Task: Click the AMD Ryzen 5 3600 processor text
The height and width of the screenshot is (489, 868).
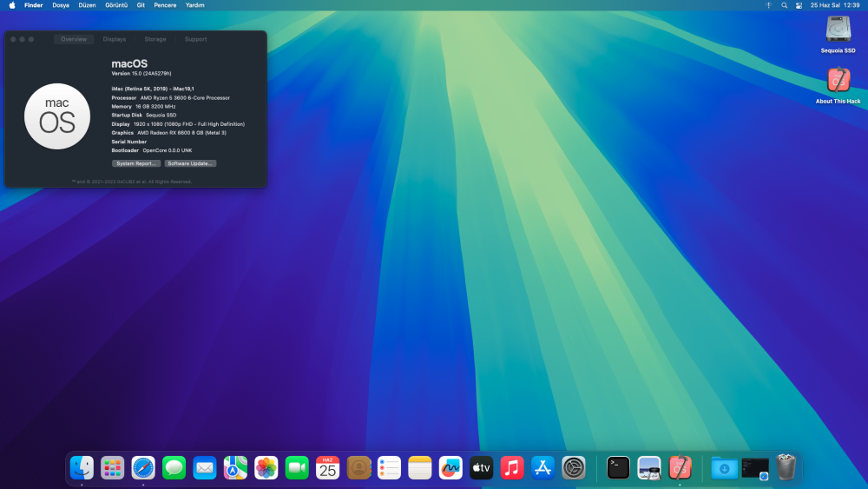Action: point(185,97)
